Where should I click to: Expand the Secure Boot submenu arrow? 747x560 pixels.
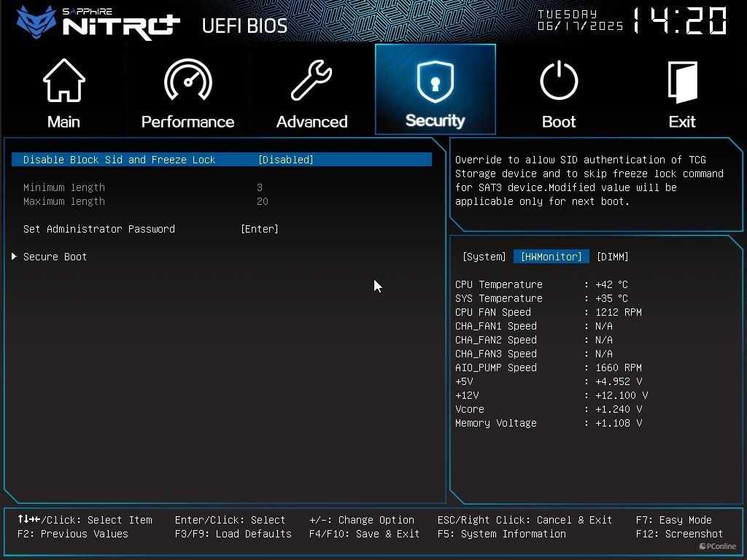coord(15,257)
